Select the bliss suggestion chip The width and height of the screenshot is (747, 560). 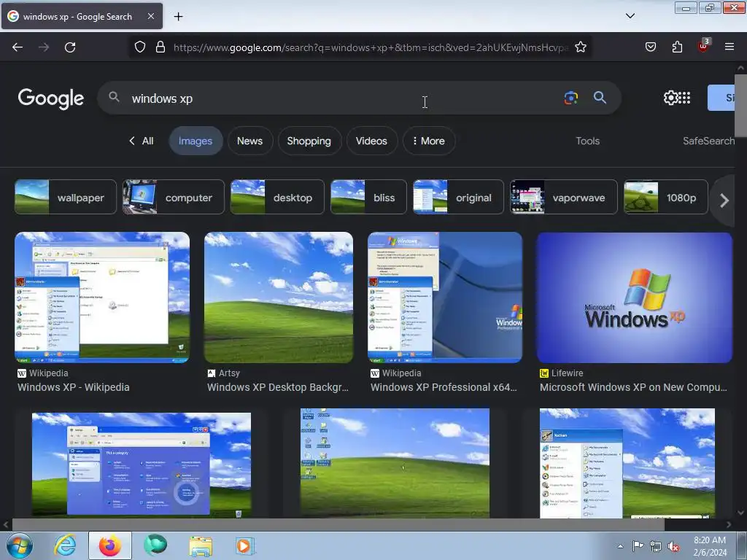368,197
